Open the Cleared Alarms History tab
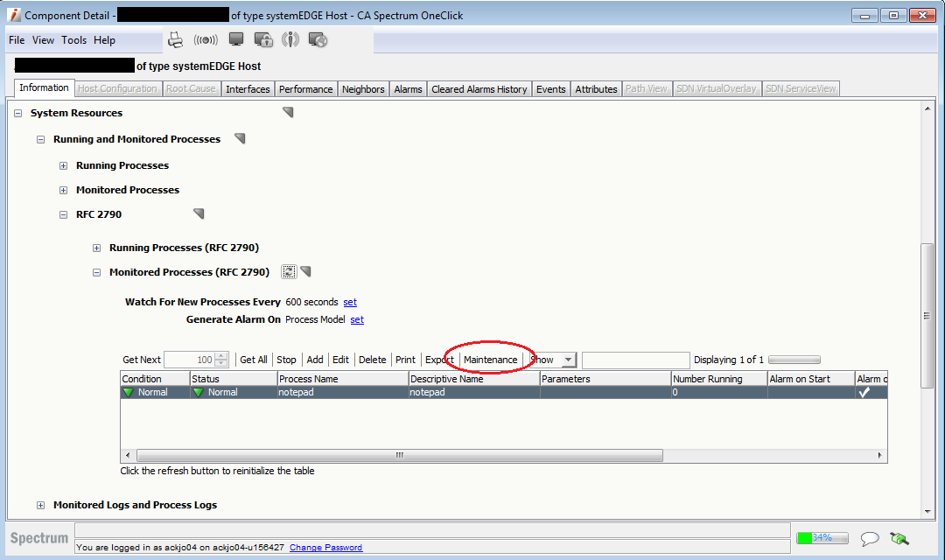This screenshot has height=560, width=945. click(x=479, y=88)
